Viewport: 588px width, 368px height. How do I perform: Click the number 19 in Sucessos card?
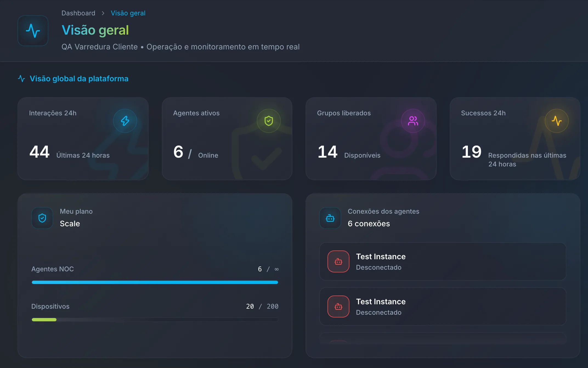point(471,152)
